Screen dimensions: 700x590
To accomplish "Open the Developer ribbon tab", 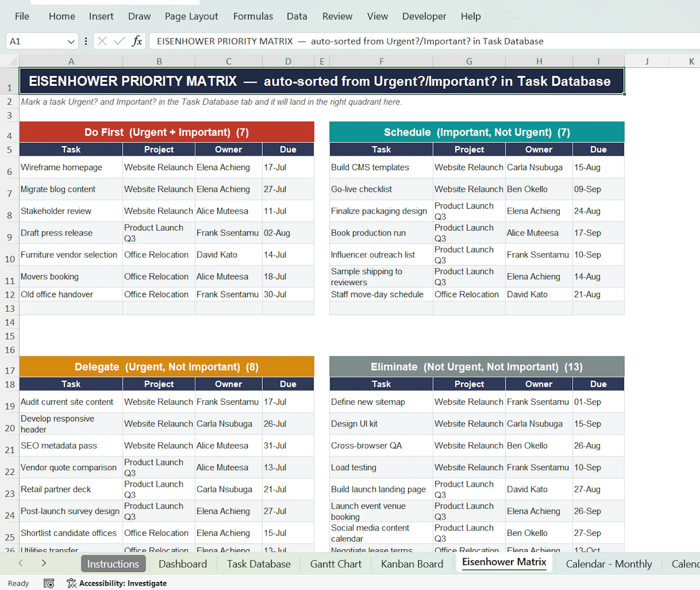I will pyautogui.click(x=424, y=16).
